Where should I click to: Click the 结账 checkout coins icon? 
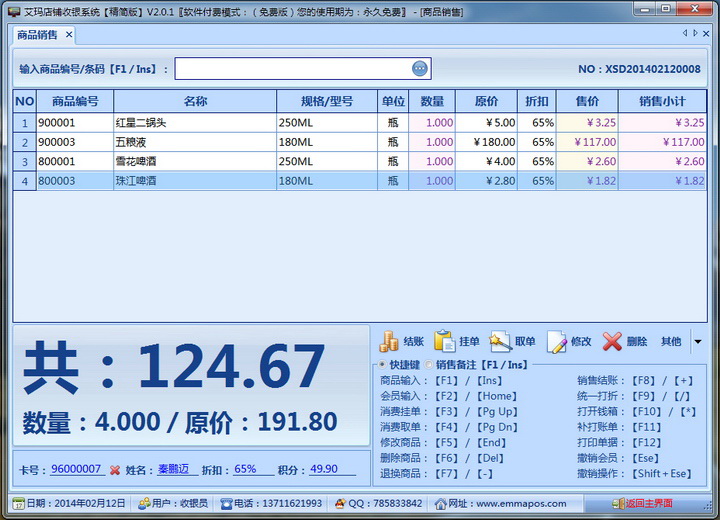[389, 341]
